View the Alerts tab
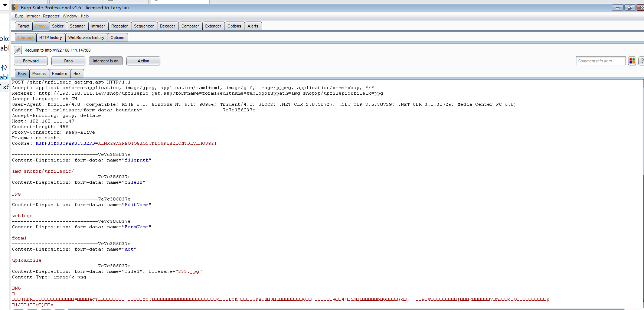The width and height of the screenshot is (644, 310). tap(253, 26)
